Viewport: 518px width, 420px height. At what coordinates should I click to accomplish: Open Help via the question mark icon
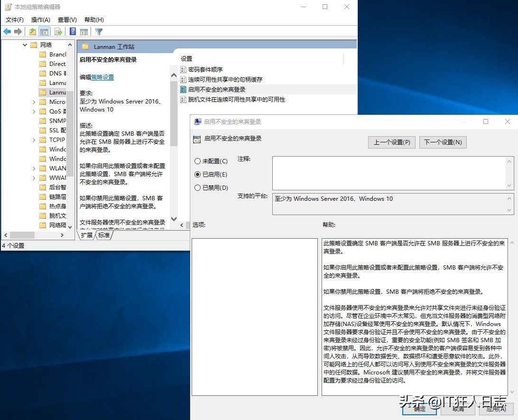tap(73, 32)
